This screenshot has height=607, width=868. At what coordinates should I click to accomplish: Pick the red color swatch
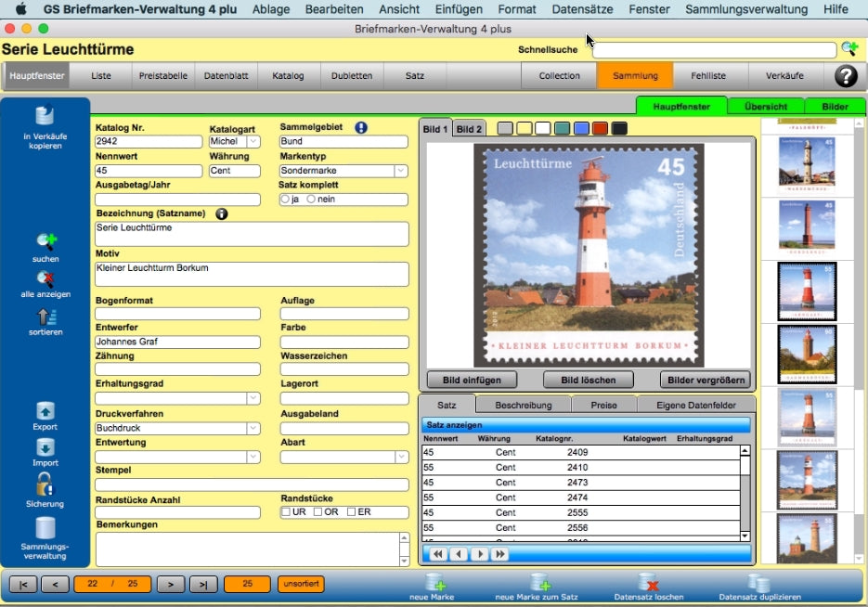(600, 128)
